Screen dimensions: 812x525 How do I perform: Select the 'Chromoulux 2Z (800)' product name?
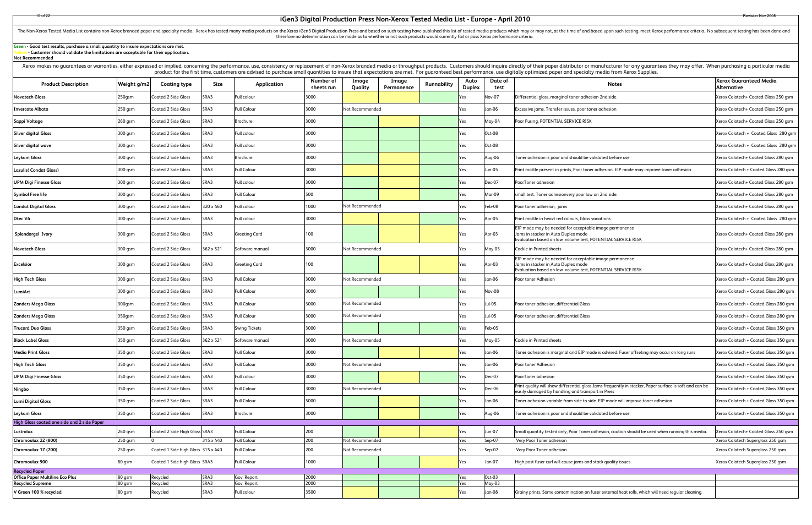click(35, 440)
